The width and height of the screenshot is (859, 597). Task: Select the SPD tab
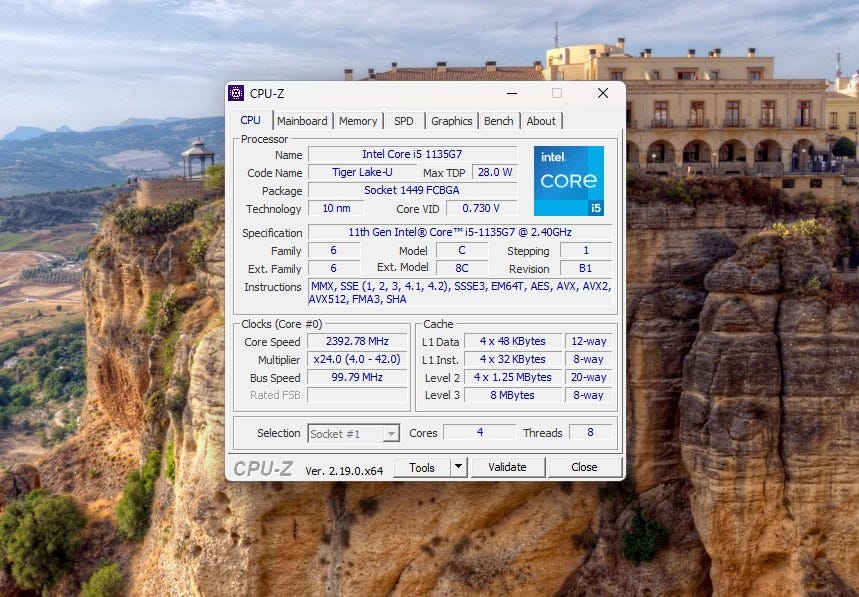[x=404, y=121]
